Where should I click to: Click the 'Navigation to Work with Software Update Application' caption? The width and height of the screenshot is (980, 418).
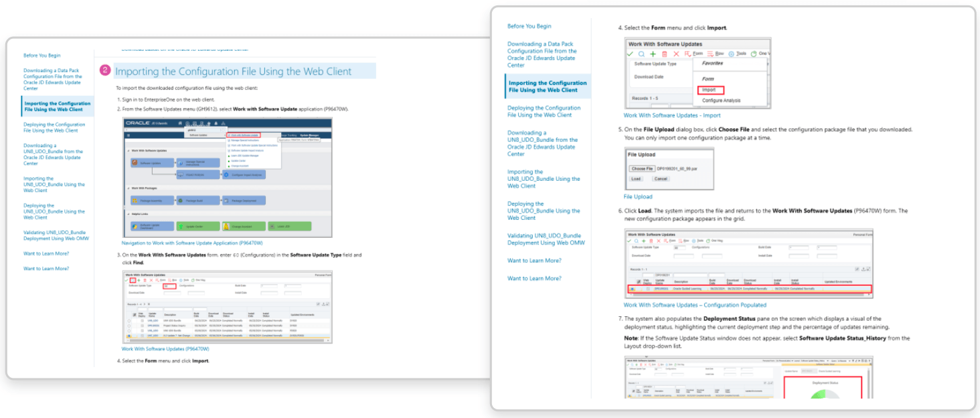click(x=192, y=243)
